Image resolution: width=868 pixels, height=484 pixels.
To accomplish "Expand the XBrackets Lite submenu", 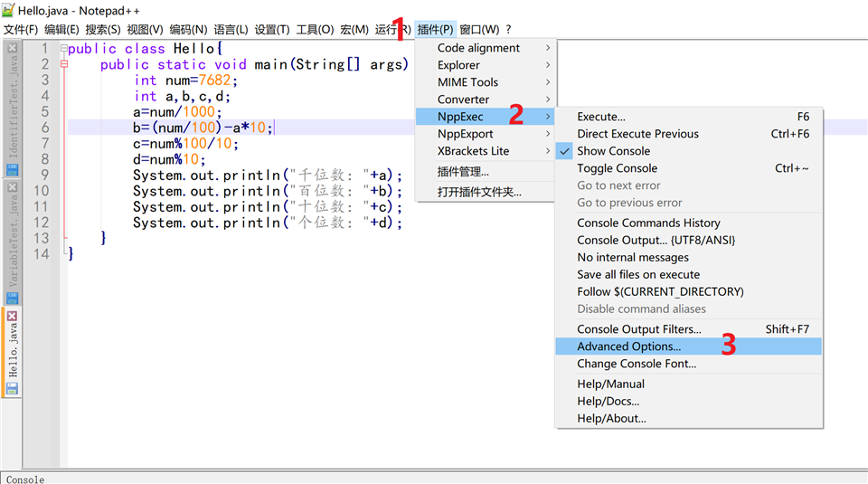I will click(x=486, y=151).
